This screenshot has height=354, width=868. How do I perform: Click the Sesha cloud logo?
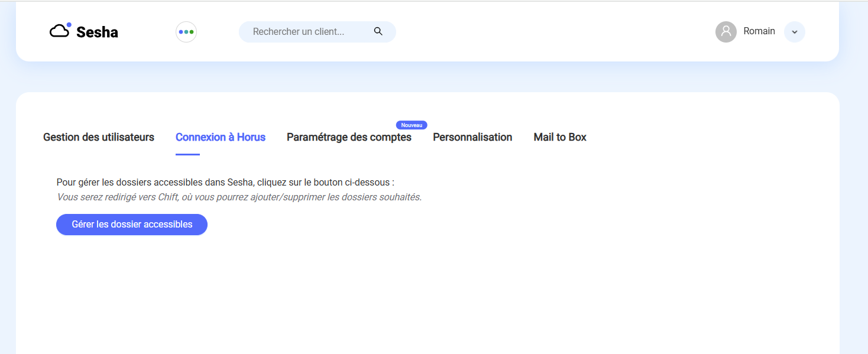pyautogui.click(x=60, y=30)
